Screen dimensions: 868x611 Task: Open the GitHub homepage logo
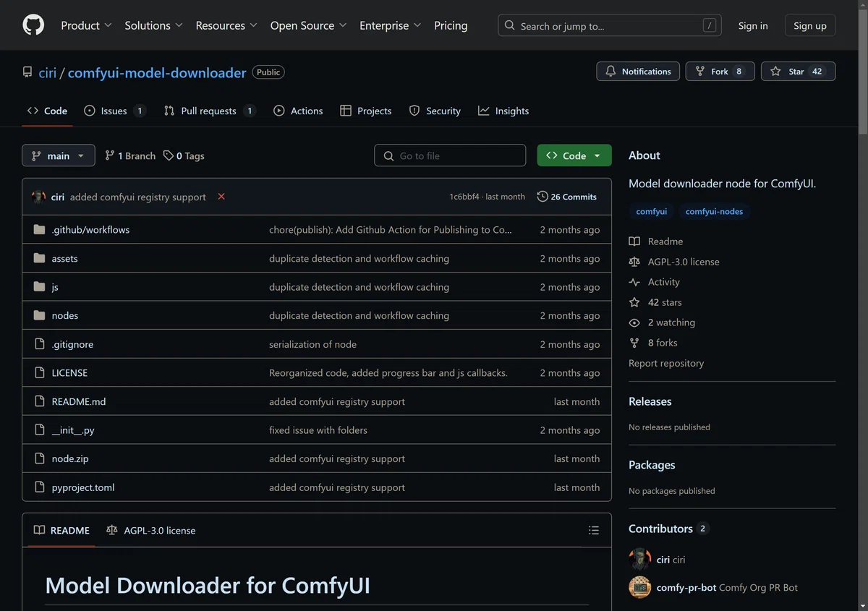pyautogui.click(x=33, y=25)
